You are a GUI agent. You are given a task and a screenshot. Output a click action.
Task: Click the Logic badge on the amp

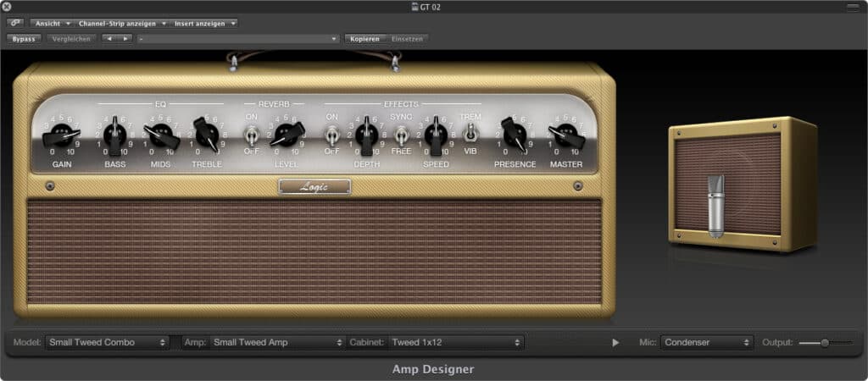click(x=314, y=187)
